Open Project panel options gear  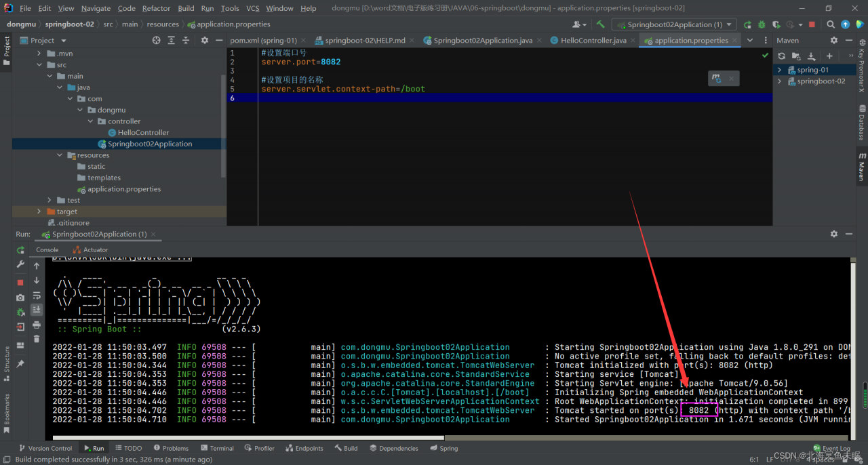point(205,41)
